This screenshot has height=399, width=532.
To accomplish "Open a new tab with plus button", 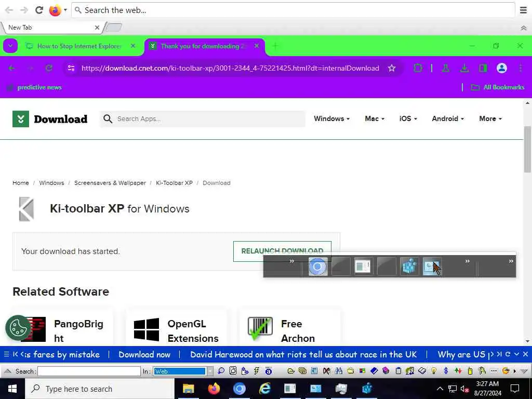I will point(275,46).
